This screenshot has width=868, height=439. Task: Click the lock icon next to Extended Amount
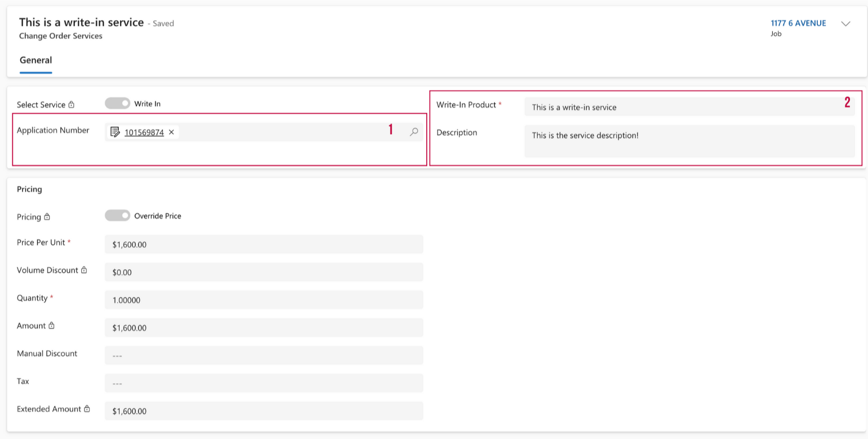click(87, 409)
